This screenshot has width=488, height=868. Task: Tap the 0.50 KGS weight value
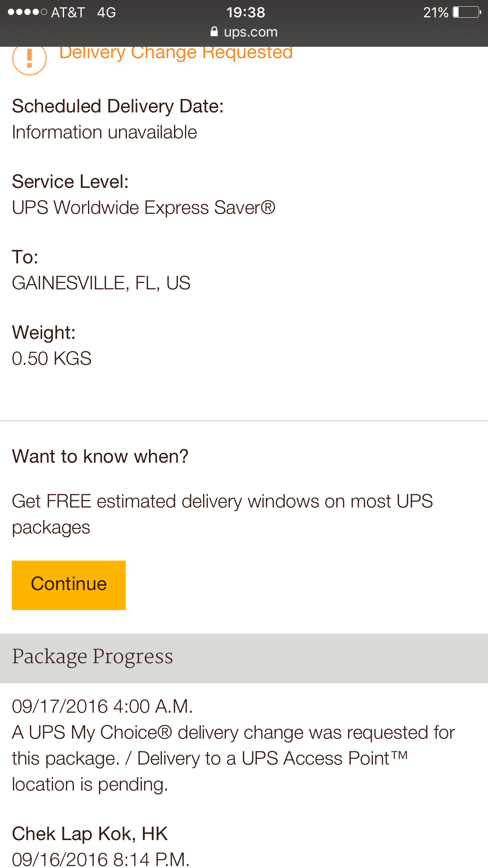pyautogui.click(x=51, y=359)
